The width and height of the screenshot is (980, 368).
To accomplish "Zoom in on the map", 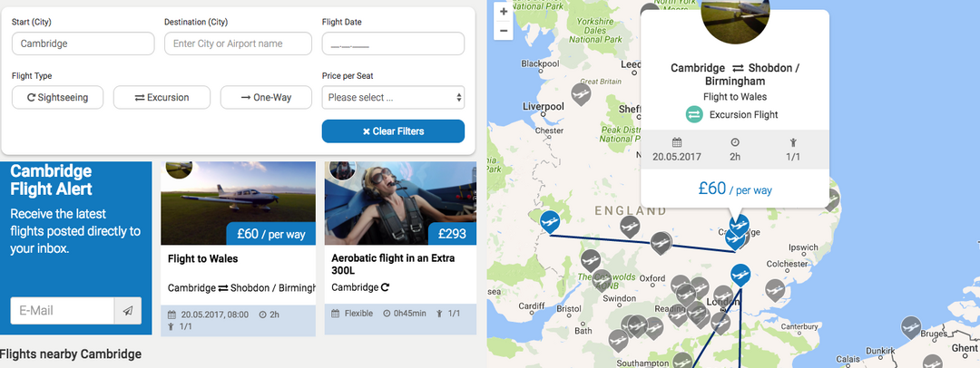I will pos(504,12).
